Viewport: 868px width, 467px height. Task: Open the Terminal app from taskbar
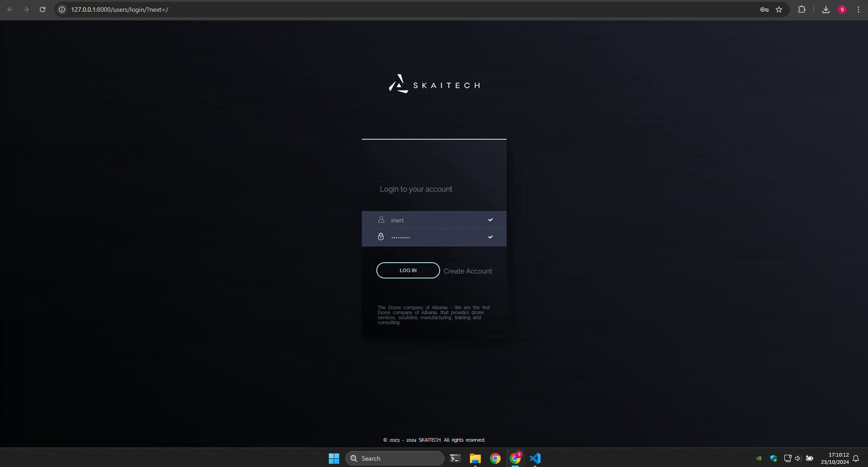point(455,458)
